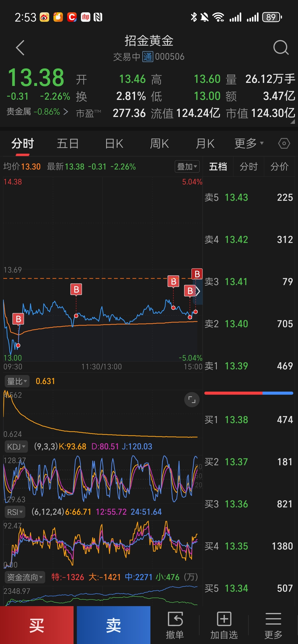
Task: Tap the RSI indicator chart area
Action: click(x=102, y=544)
